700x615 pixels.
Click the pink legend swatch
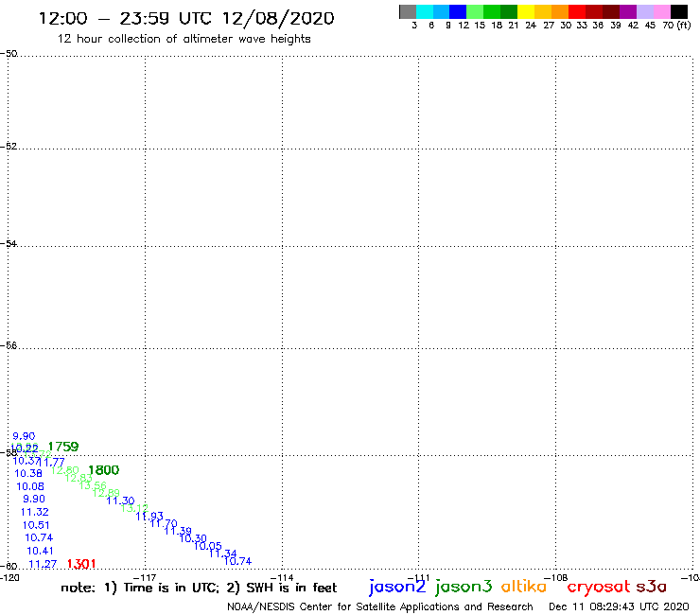[x=661, y=11]
